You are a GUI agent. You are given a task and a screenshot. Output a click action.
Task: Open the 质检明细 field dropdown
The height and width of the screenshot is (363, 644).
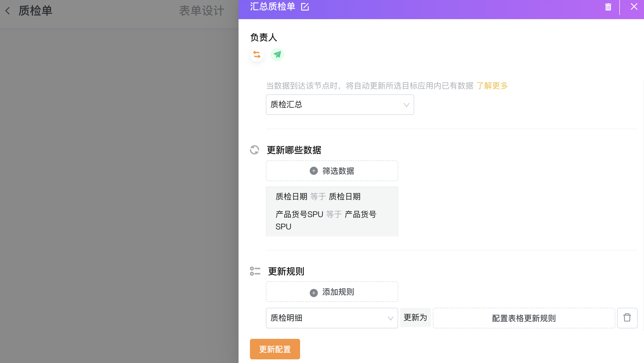(332, 318)
